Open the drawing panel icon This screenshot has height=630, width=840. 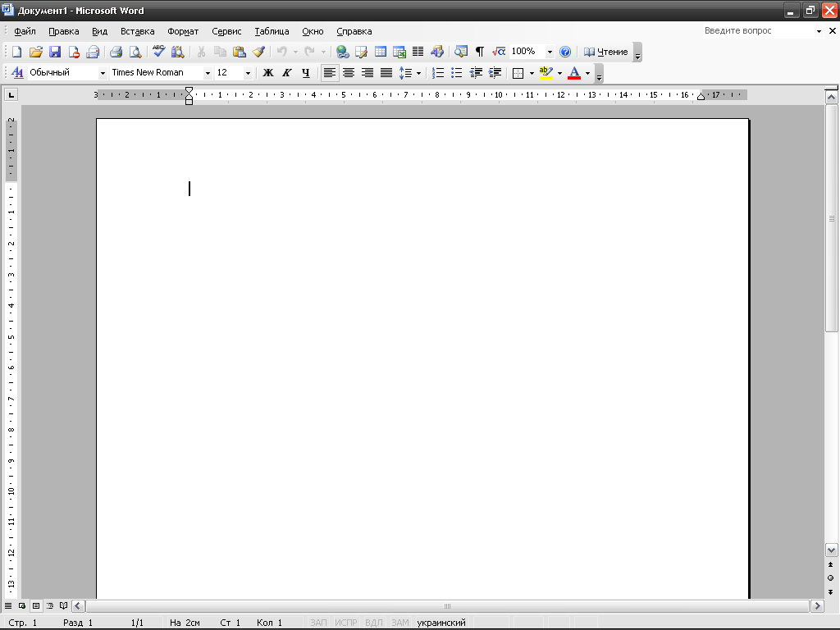pyautogui.click(x=437, y=52)
